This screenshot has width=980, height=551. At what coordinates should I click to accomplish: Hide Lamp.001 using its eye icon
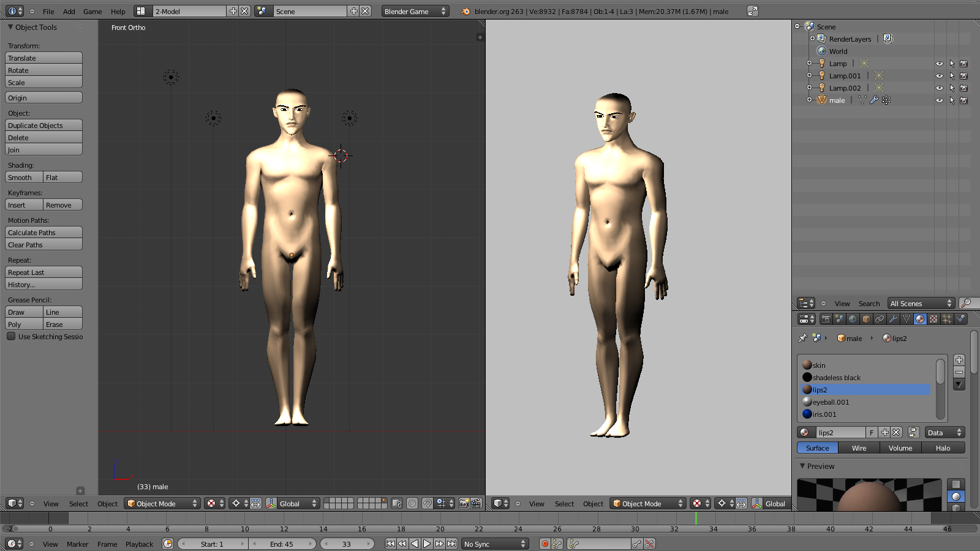coord(939,76)
